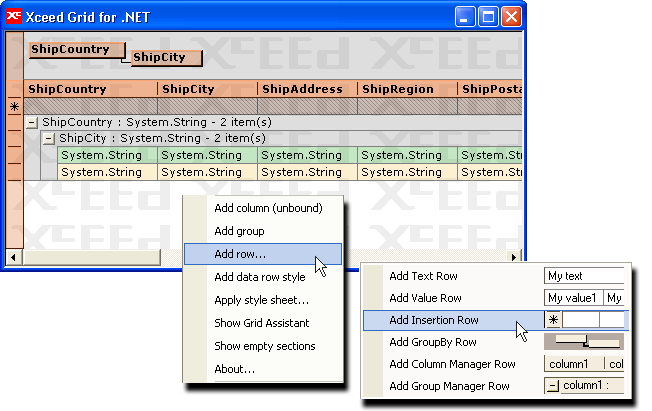
Task: Choose Add group from context menu
Action: pyautogui.click(x=263, y=231)
